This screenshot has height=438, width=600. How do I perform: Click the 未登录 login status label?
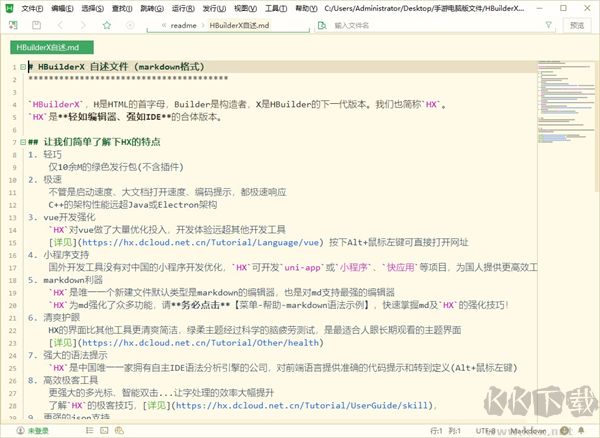point(38,430)
